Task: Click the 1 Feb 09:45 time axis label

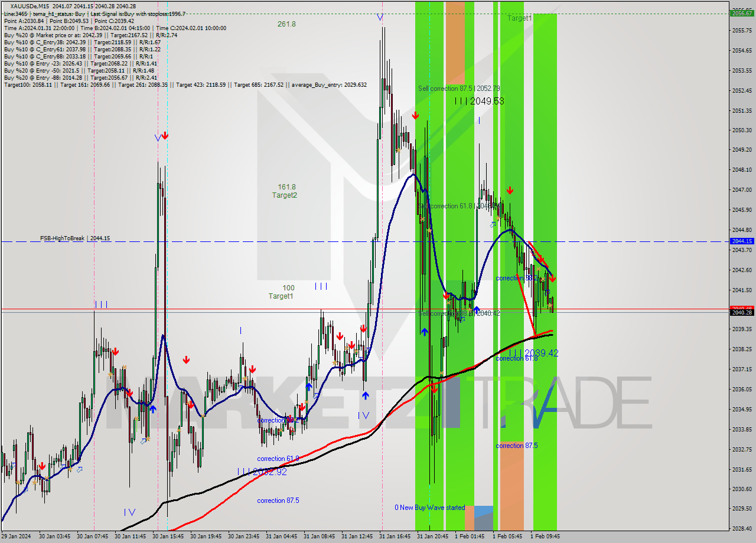Action: click(545, 537)
